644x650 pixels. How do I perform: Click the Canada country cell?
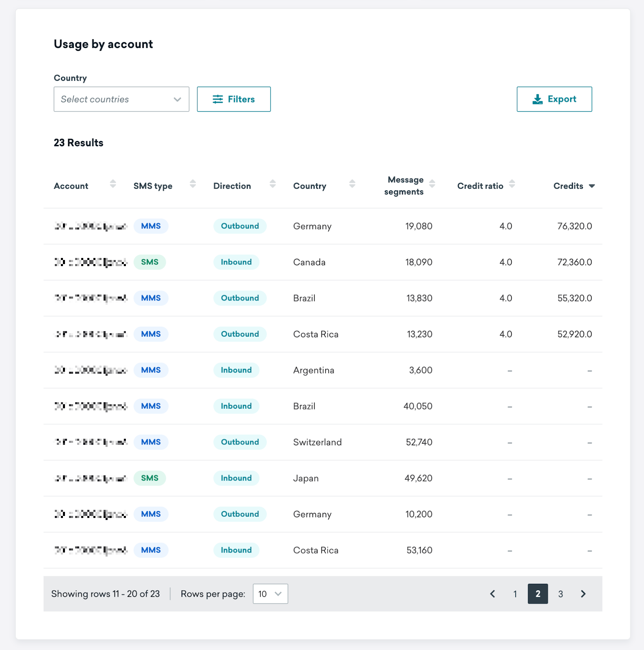click(x=309, y=262)
